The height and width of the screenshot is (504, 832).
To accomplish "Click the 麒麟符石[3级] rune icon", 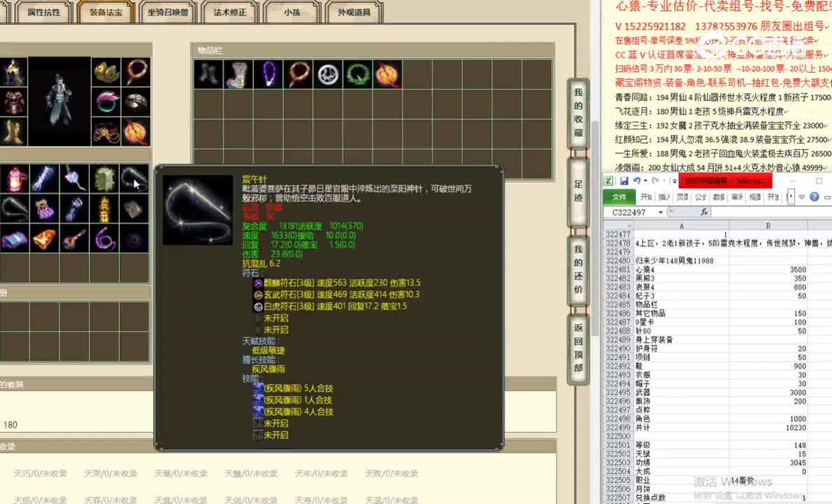I will (x=258, y=283).
